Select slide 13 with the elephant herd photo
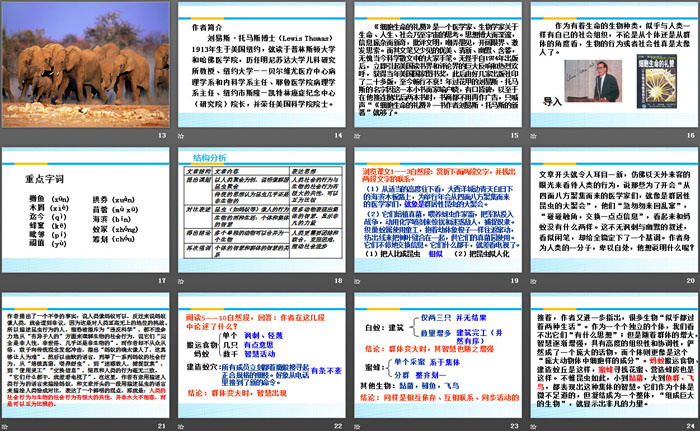The image size is (700, 431). (x=86, y=65)
